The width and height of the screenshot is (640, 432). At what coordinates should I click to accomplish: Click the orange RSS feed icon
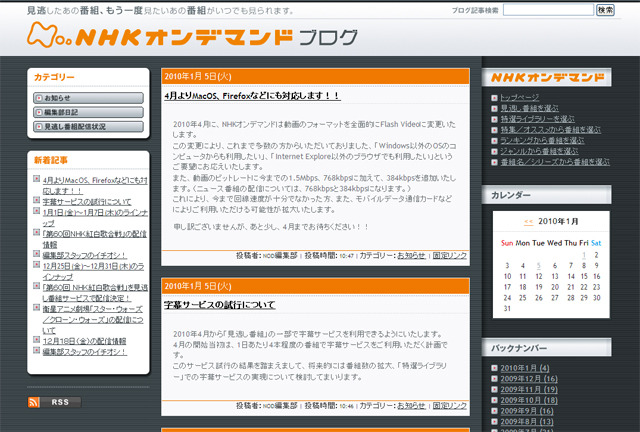[x=33, y=402]
